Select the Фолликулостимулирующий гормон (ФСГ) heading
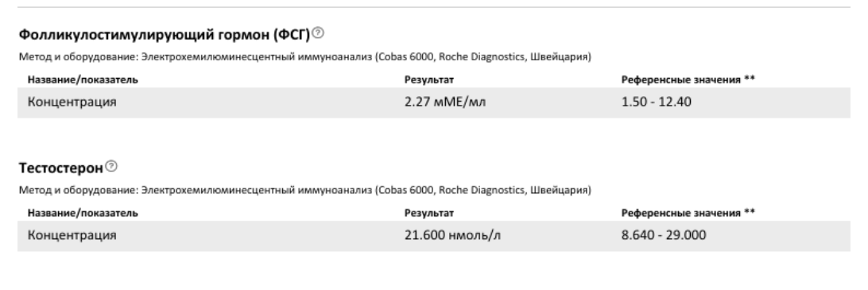The width and height of the screenshot is (868, 290). point(165,35)
